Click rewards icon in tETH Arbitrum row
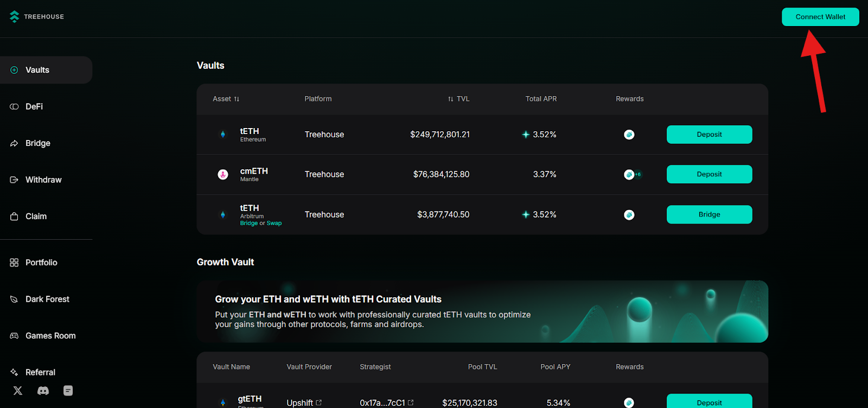 629,215
